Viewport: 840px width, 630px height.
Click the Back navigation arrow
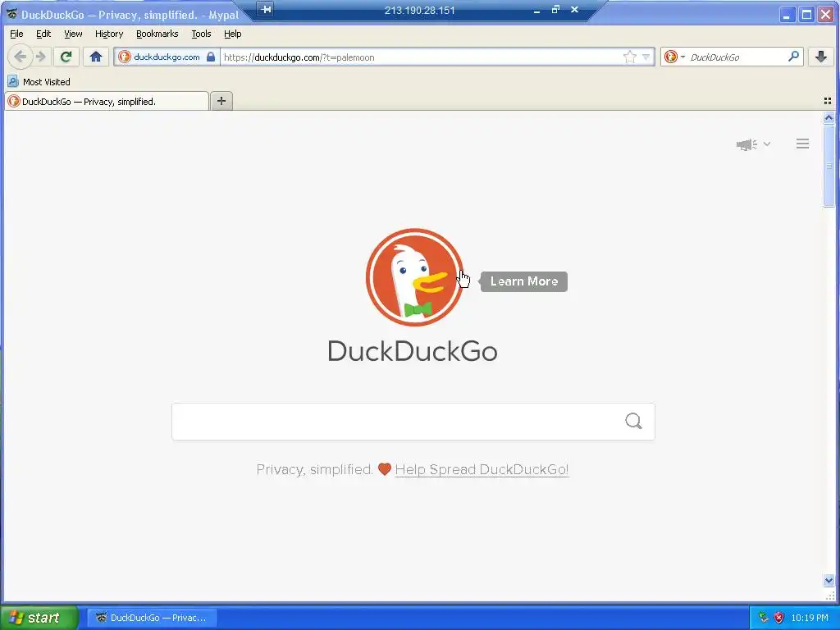[x=20, y=57]
